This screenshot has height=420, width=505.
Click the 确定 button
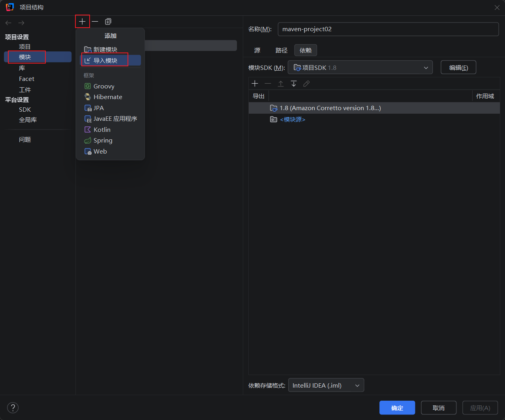coord(397,408)
